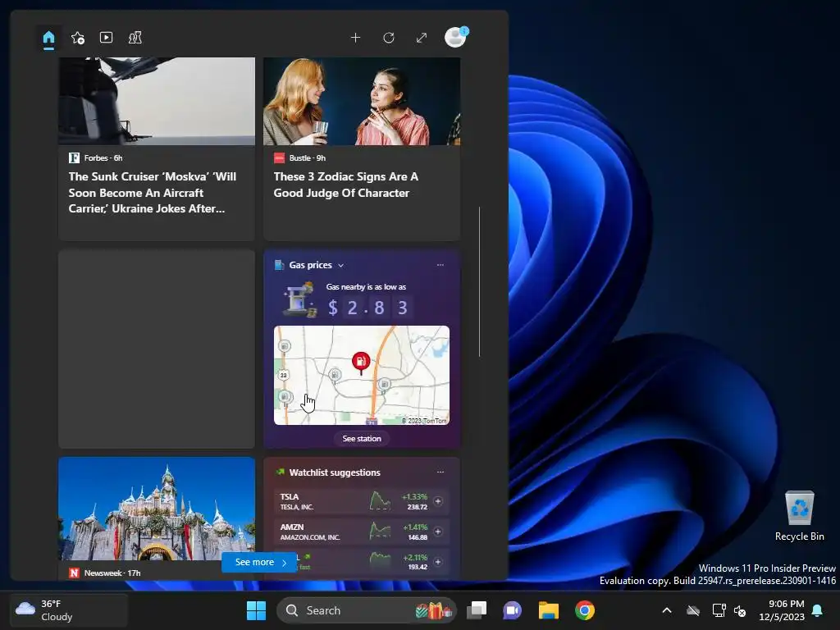Click the muted volume tray icon
840x630 pixels.
740,610
